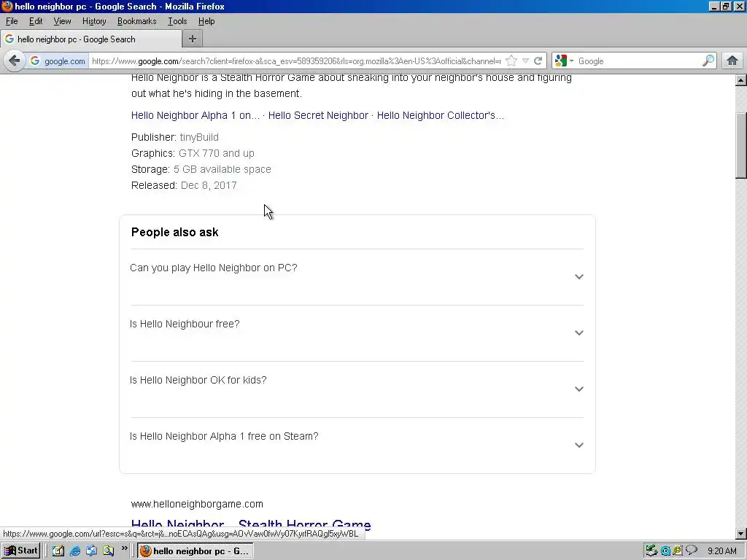Click the speech balloon tray icon
747x560 pixels.
[692, 551]
